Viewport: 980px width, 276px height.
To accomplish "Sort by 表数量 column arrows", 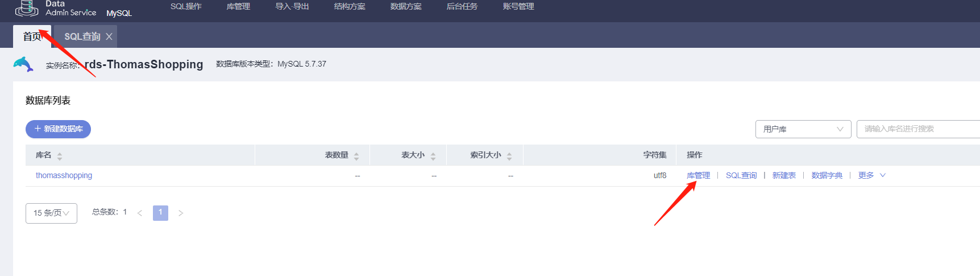I will 356,156.
